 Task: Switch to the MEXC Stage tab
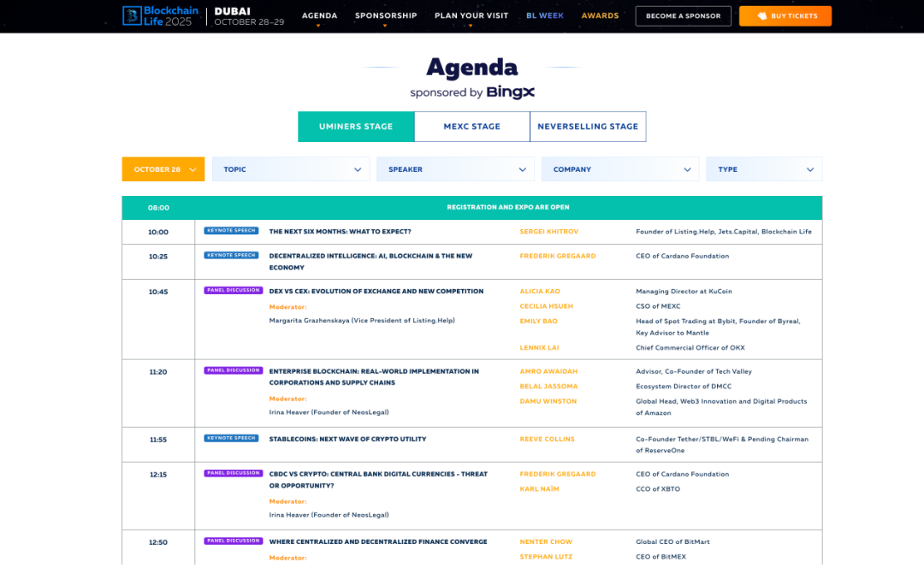tap(472, 127)
